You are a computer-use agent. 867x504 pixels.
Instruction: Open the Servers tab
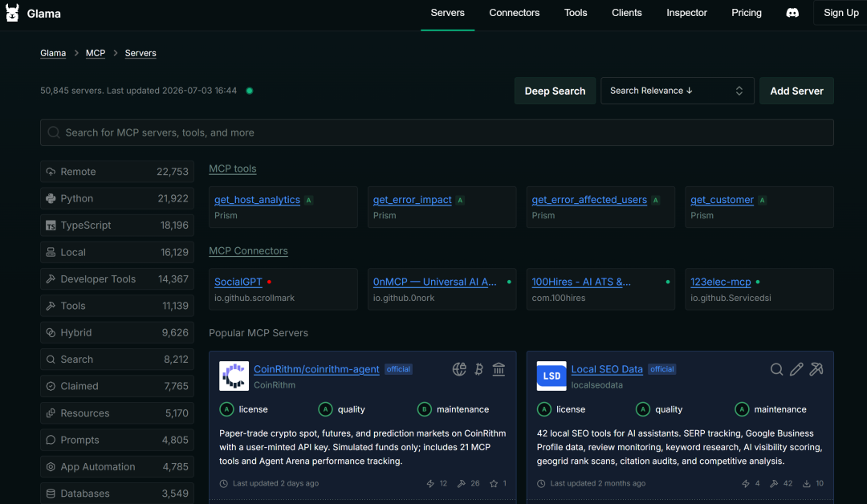coord(447,13)
